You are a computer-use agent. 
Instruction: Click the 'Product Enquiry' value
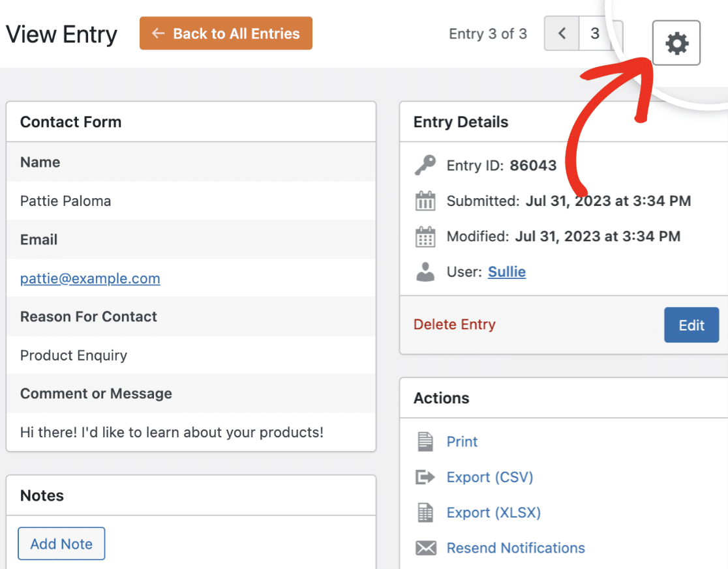pyautogui.click(x=73, y=355)
